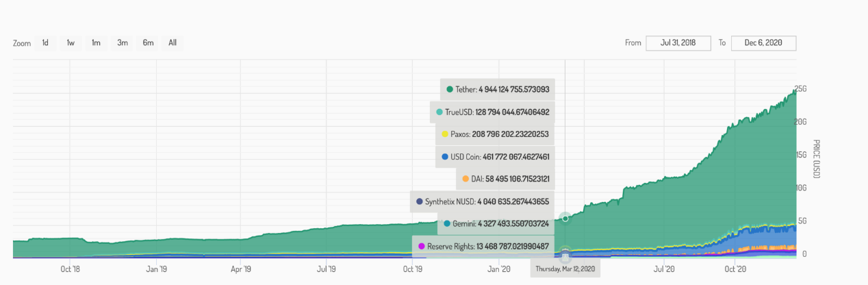This screenshot has width=868, height=285.
Task: Click the Oct '20 axis label
Action: coord(735,269)
